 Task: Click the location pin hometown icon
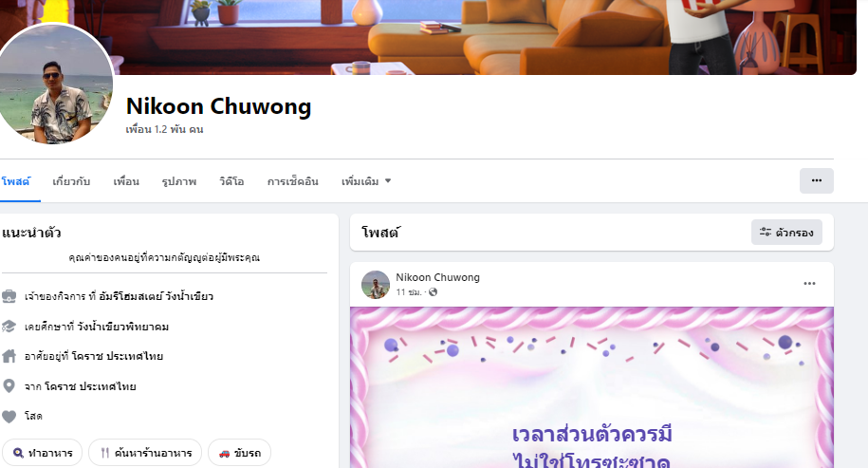point(9,386)
